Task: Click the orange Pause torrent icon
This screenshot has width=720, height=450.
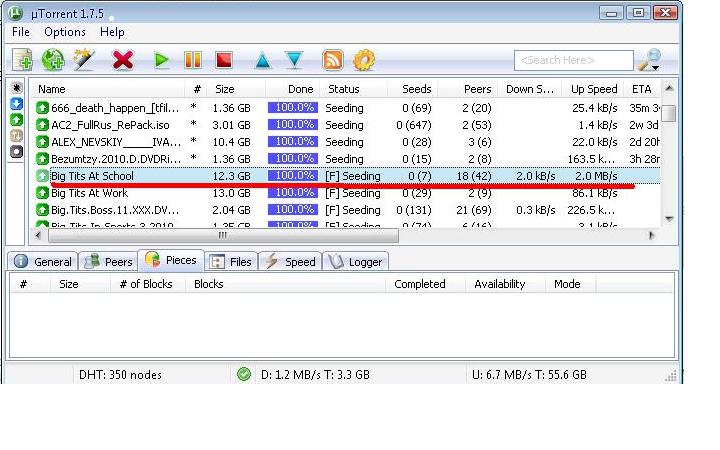Action: [x=192, y=60]
